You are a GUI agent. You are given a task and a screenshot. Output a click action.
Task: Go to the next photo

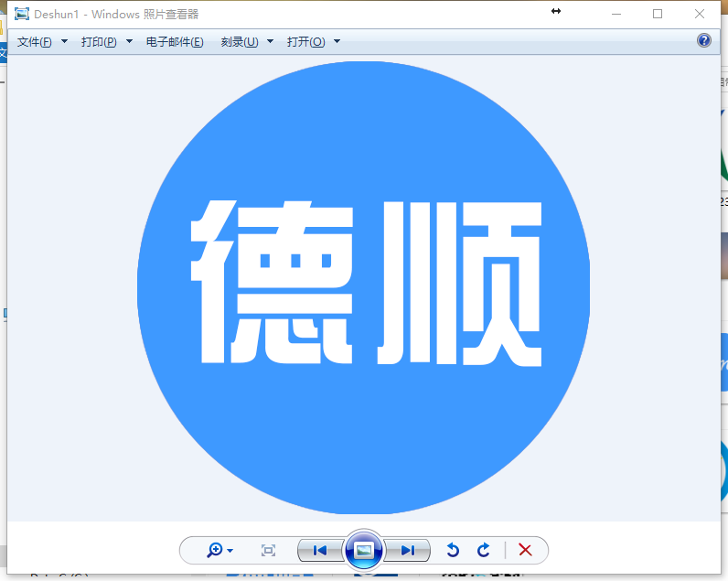pyautogui.click(x=407, y=550)
